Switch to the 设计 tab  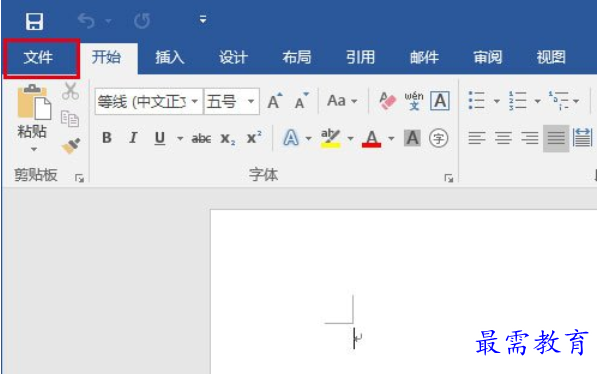(233, 58)
